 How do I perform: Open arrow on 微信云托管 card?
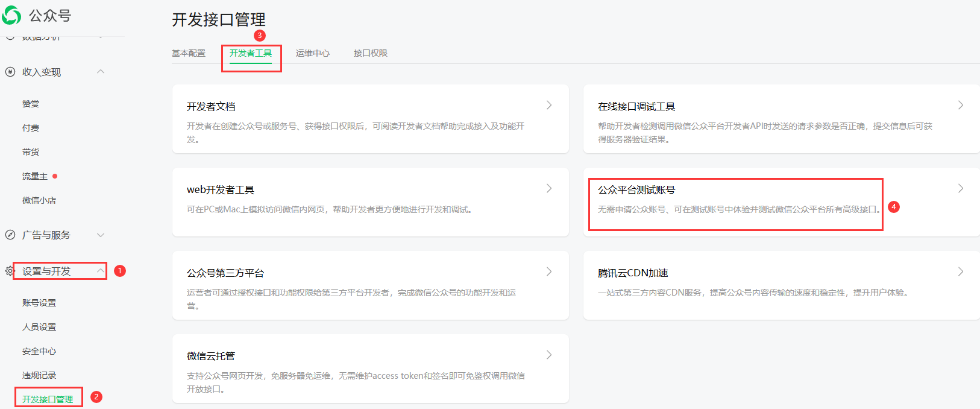click(x=549, y=355)
